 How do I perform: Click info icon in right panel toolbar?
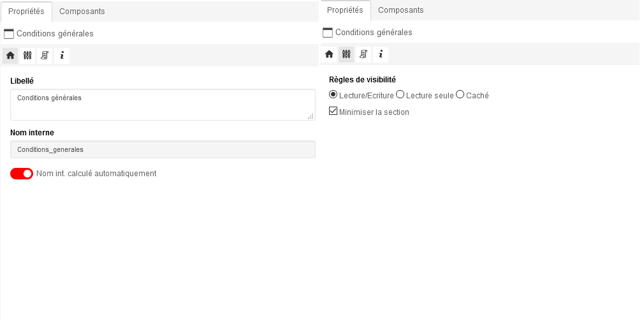coord(381,54)
